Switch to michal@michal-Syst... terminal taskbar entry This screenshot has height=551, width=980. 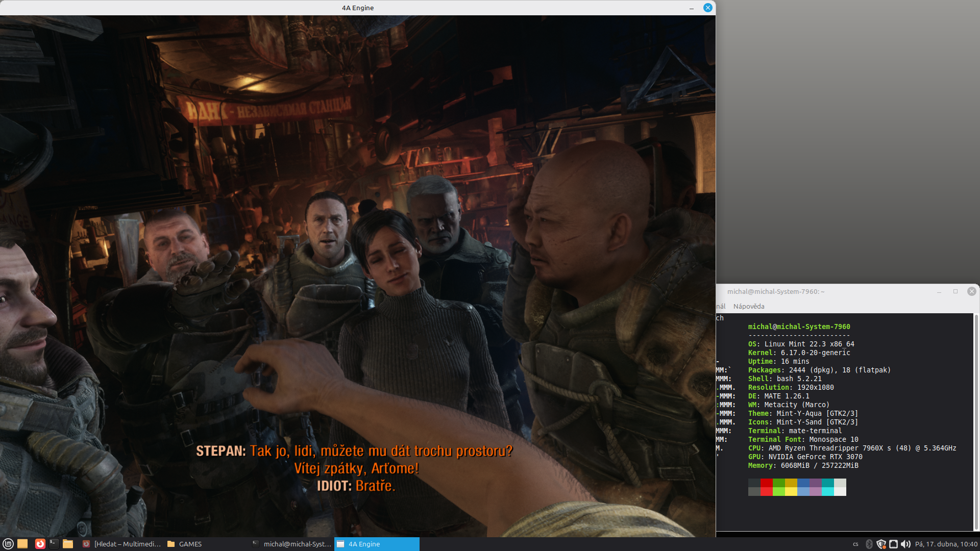pos(292,544)
